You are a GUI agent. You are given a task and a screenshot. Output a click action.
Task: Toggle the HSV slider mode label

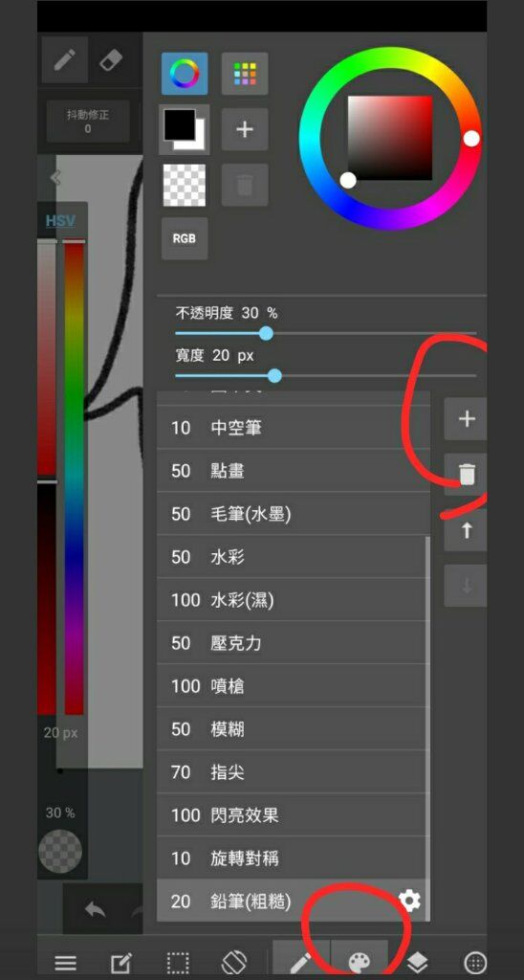tap(60, 221)
